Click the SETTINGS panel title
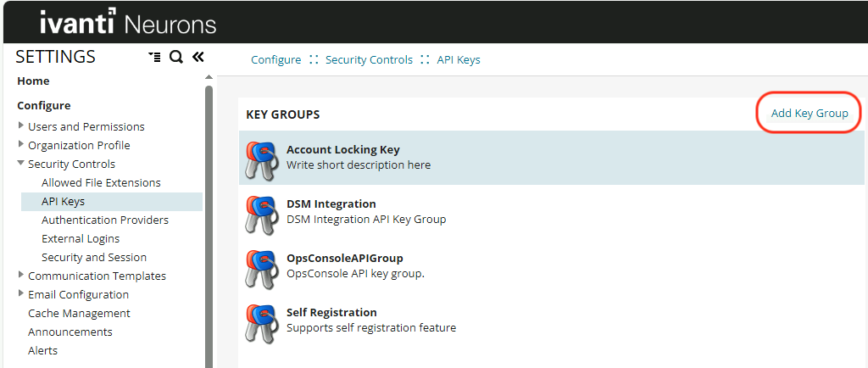Viewport: 868px width, 368px height. pyautogui.click(x=55, y=57)
